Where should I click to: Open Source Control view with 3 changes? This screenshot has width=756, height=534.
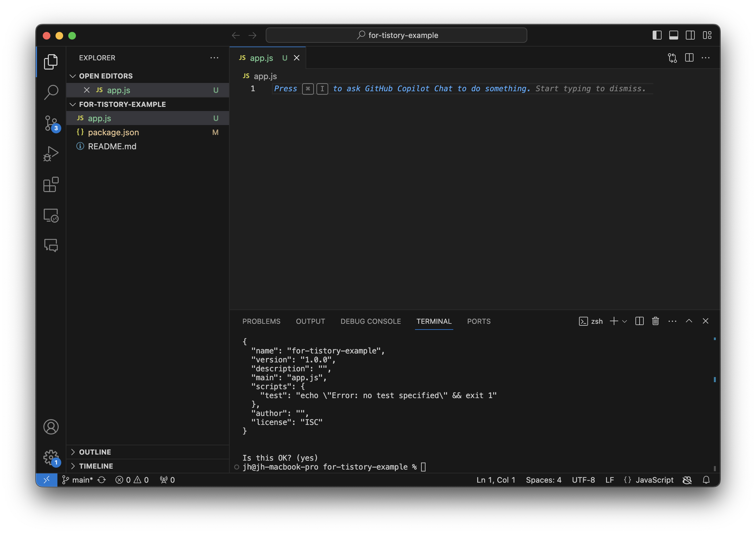pyautogui.click(x=51, y=123)
